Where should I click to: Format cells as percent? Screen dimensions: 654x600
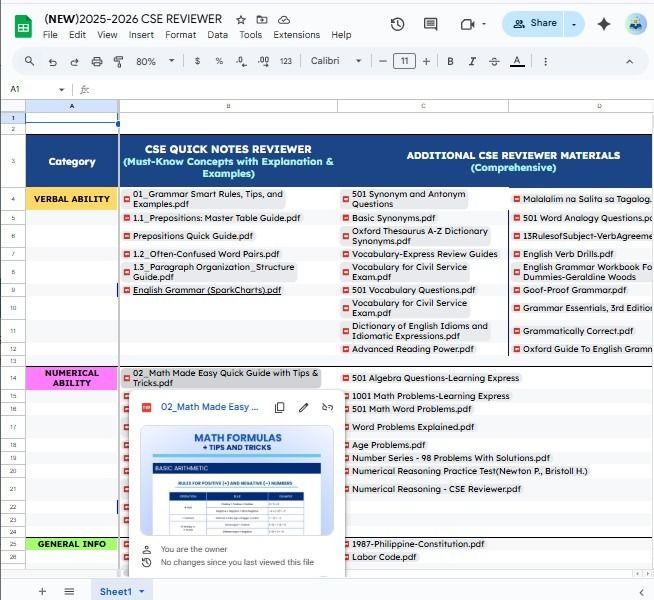pos(219,61)
